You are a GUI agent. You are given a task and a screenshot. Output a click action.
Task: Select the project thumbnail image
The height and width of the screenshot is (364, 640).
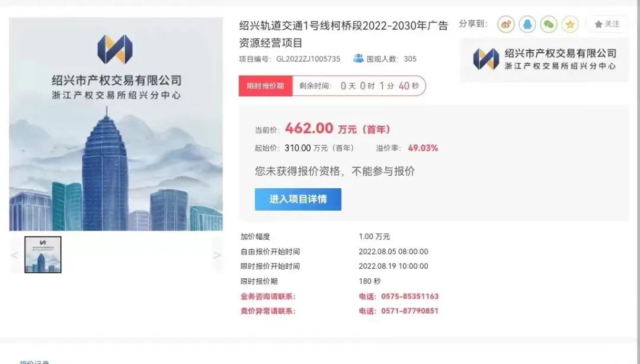point(43,255)
